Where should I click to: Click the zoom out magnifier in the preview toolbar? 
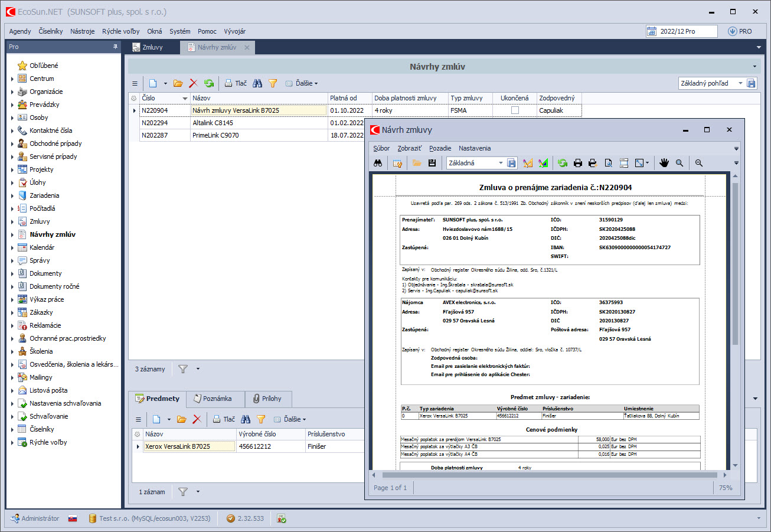699,163
